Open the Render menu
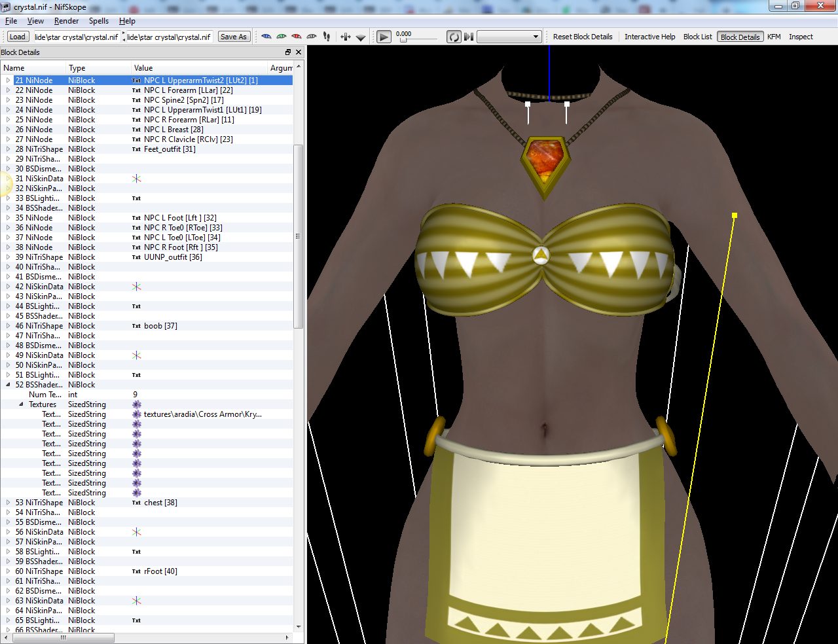This screenshot has height=644, width=838. (x=66, y=21)
